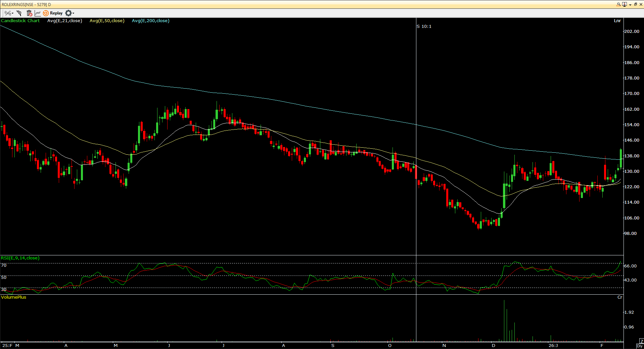Screen dimensions: 644x349
Task: Click the Avg(E,200,close) moving average label
Action: pos(150,21)
